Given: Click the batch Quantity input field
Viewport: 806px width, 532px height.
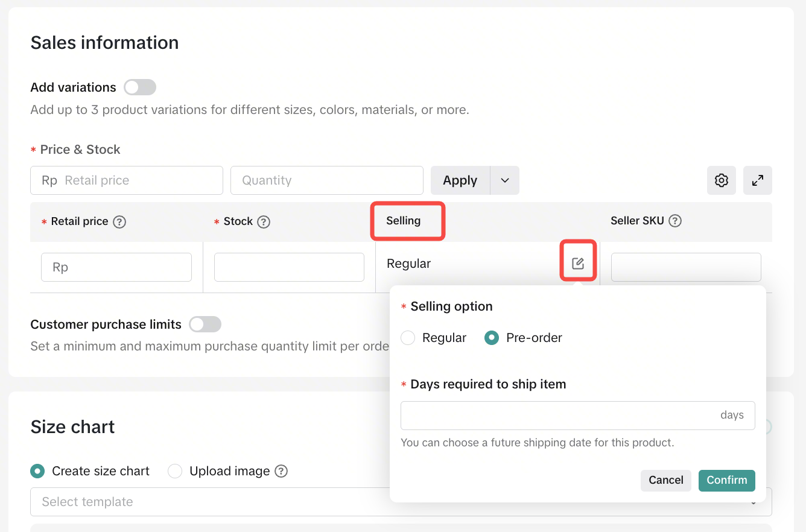Looking at the screenshot, I should [326, 180].
